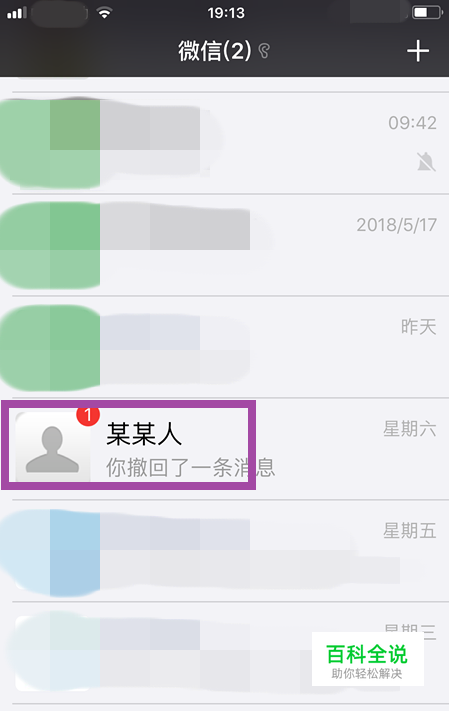Open the conversation marked 星期五
Image resolution: width=449 pixels, height=711 pixels.
pyautogui.click(x=224, y=551)
